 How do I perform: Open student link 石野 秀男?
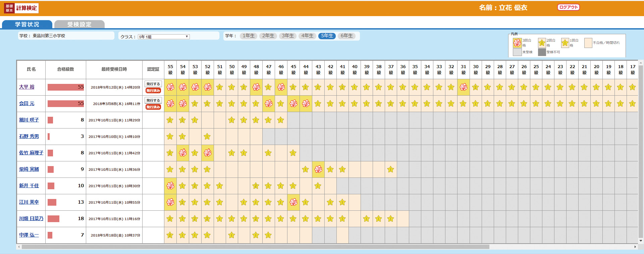(x=29, y=136)
